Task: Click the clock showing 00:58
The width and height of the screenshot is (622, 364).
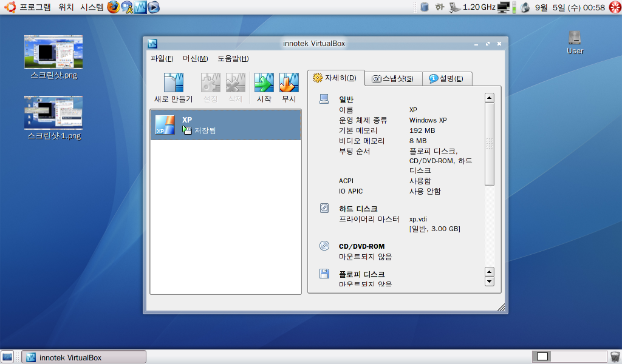Action: coord(570,7)
